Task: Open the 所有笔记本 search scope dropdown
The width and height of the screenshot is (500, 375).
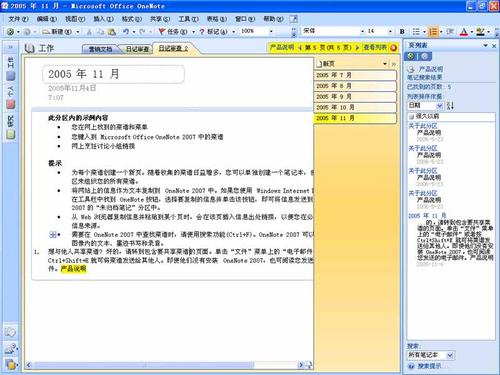Action: pyautogui.click(x=450, y=355)
